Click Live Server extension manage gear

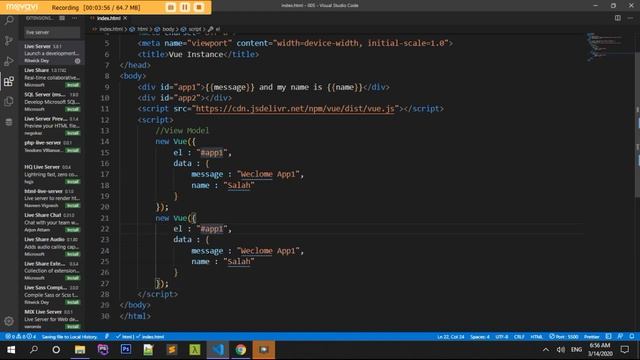[78, 61]
